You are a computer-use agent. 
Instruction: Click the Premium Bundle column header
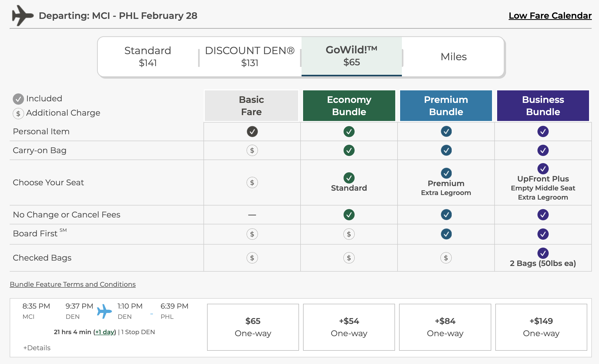[x=446, y=106]
